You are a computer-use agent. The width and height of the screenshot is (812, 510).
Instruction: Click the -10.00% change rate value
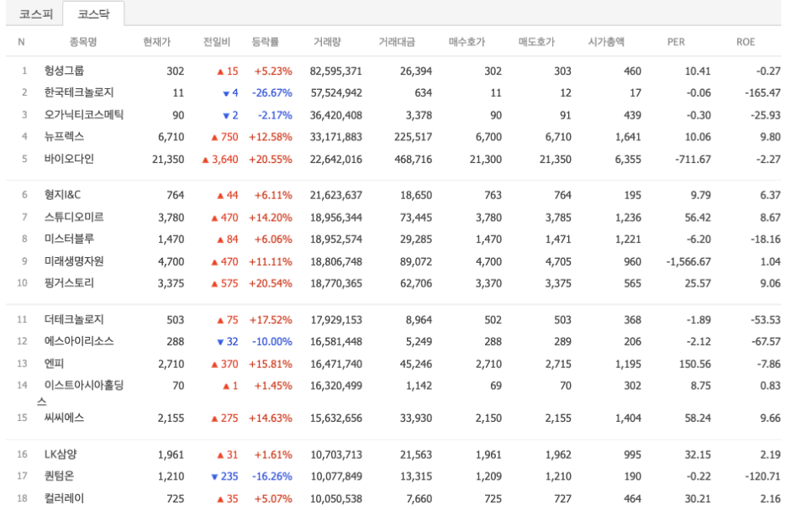[272, 342]
